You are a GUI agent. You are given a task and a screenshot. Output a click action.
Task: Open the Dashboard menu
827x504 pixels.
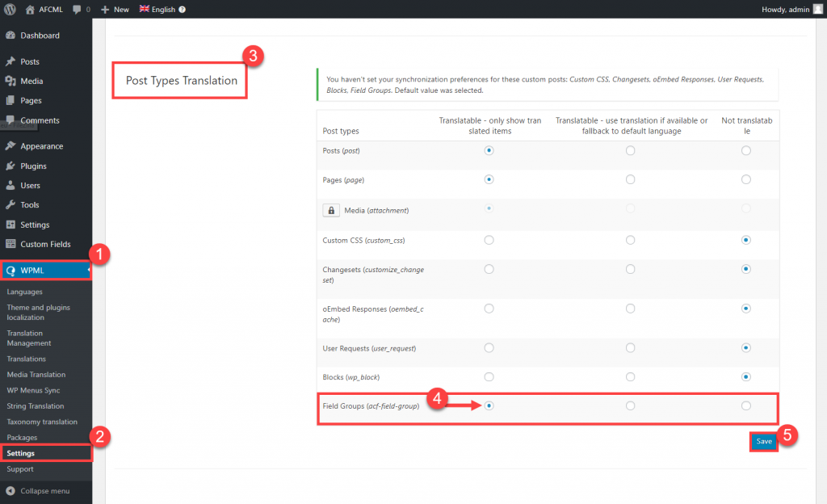46,36
